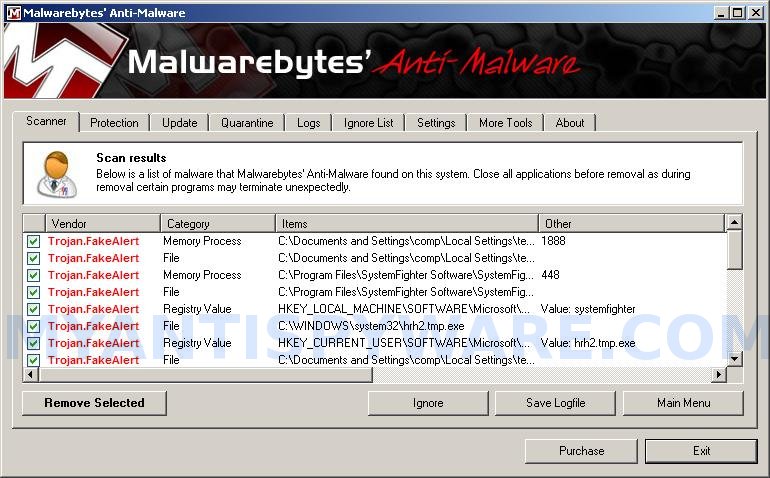Select the C:\WINDOWS\system32\hrh2.tmp.exe item
770x478 pixels.
[x=371, y=326]
